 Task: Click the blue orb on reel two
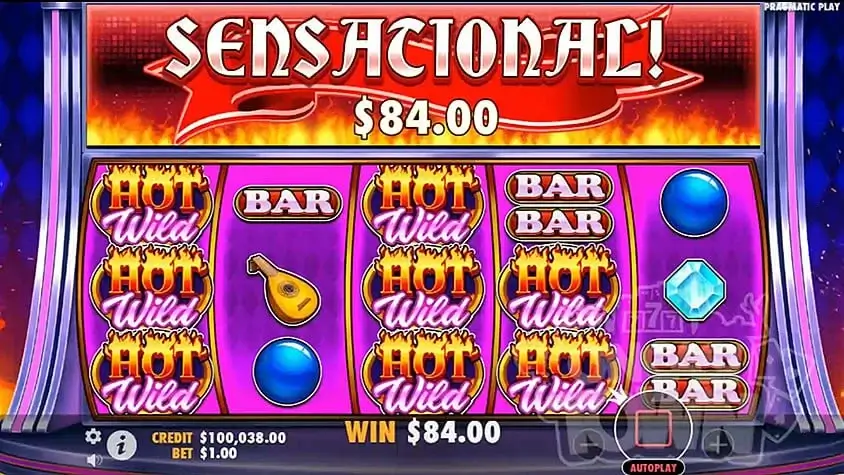tap(287, 372)
